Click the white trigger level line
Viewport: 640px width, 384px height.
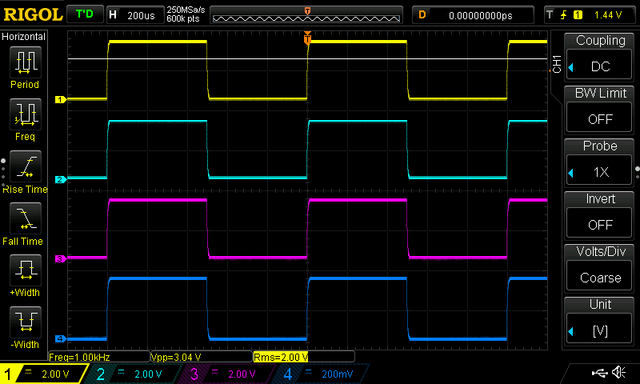pos(307,59)
